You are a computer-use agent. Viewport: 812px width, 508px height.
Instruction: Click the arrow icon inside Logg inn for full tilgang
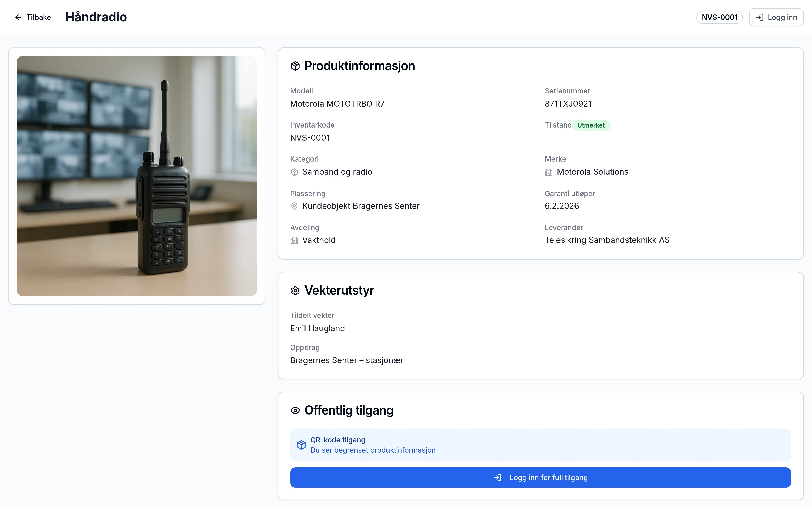click(498, 478)
